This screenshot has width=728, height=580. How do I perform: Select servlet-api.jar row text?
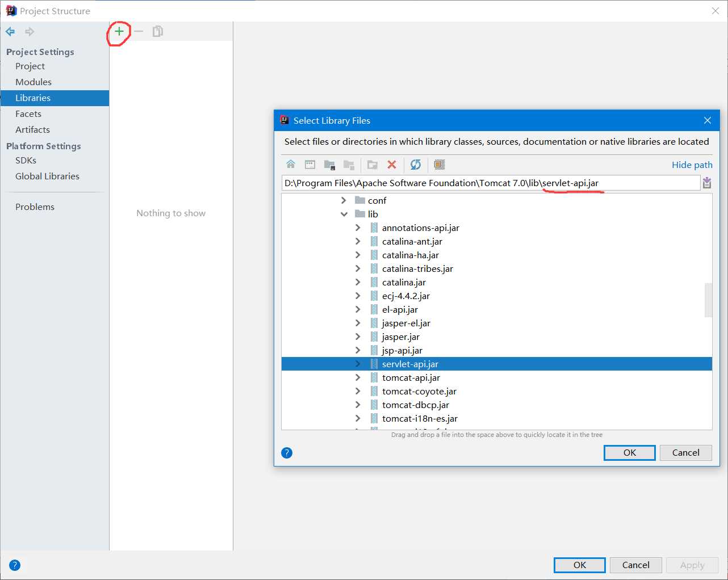[410, 364]
